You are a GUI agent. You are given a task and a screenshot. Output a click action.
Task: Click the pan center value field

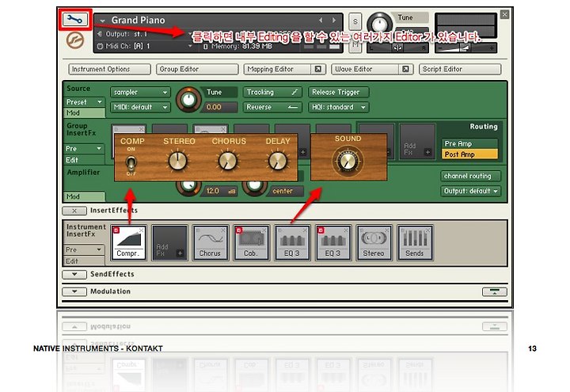click(286, 191)
